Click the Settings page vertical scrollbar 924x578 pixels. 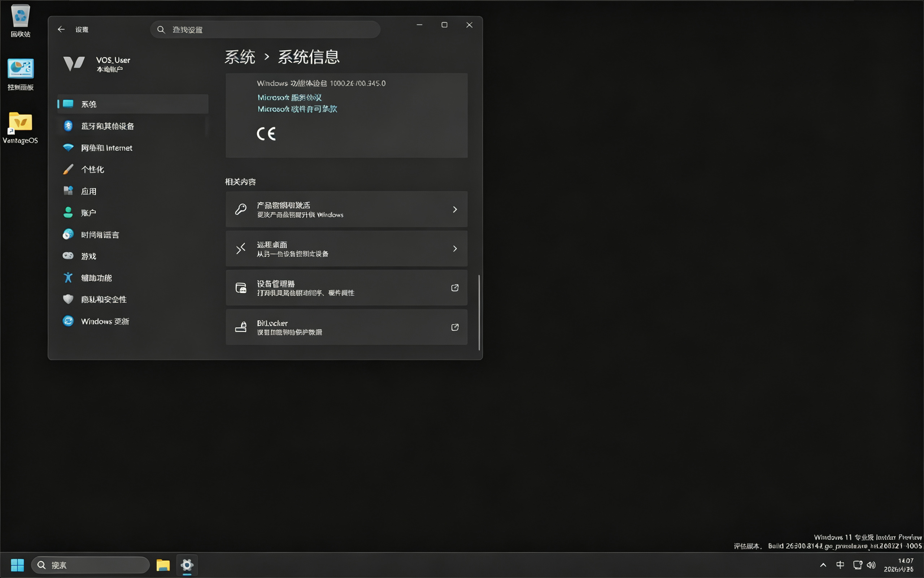(x=479, y=312)
